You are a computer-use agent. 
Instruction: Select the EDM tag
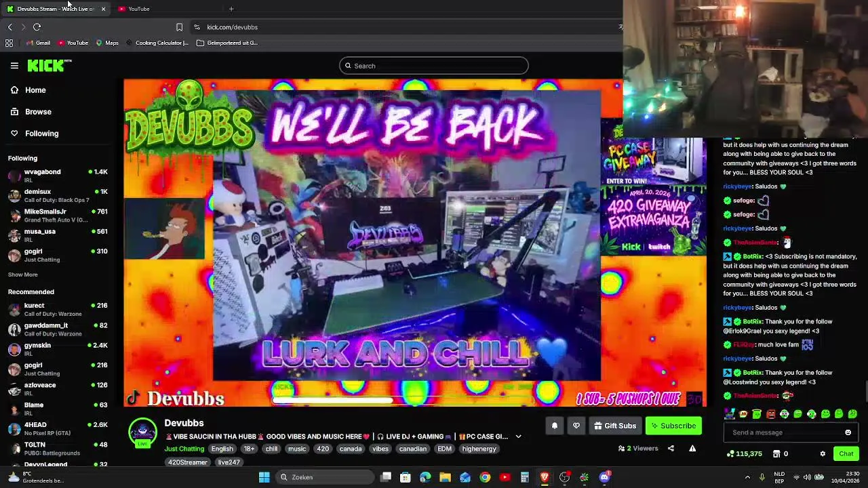click(444, 449)
